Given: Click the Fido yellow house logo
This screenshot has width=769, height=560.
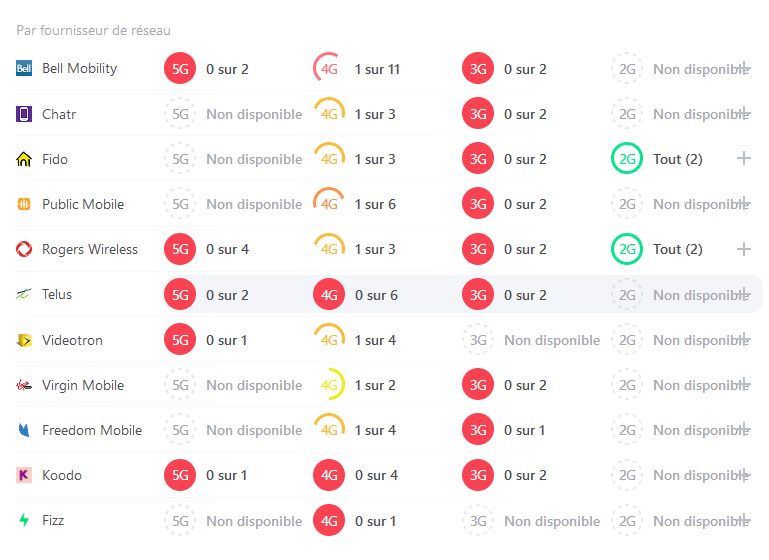Looking at the screenshot, I should click(x=25, y=159).
